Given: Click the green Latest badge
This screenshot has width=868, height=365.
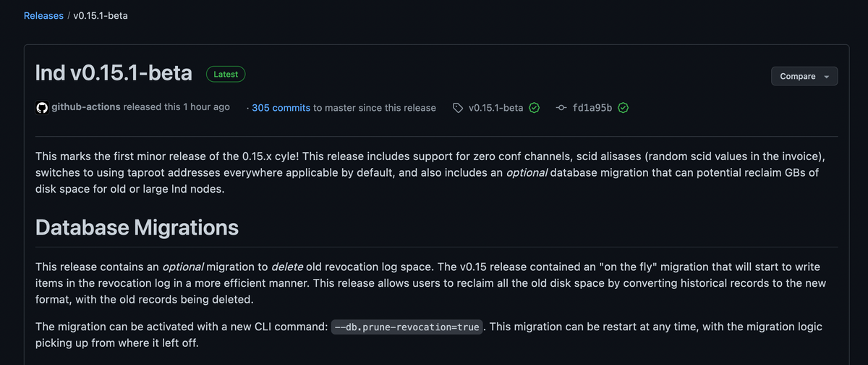Looking at the screenshot, I should pyautogui.click(x=226, y=74).
